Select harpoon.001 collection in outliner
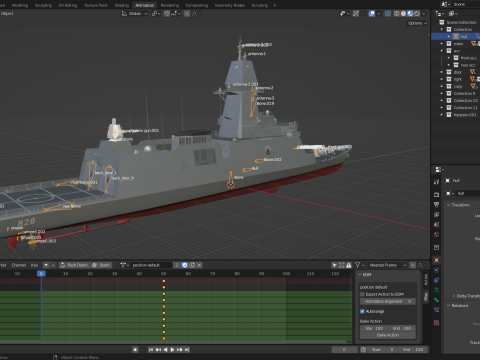This screenshot has width=480, height=360. tap(465, 115)
